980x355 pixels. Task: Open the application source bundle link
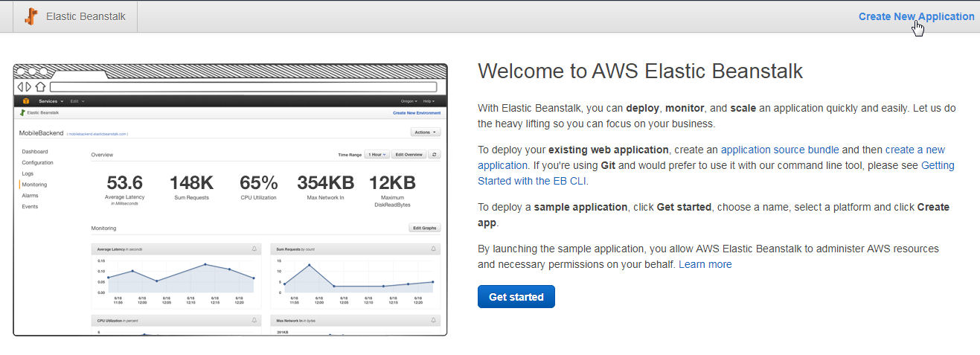point(780,150)
